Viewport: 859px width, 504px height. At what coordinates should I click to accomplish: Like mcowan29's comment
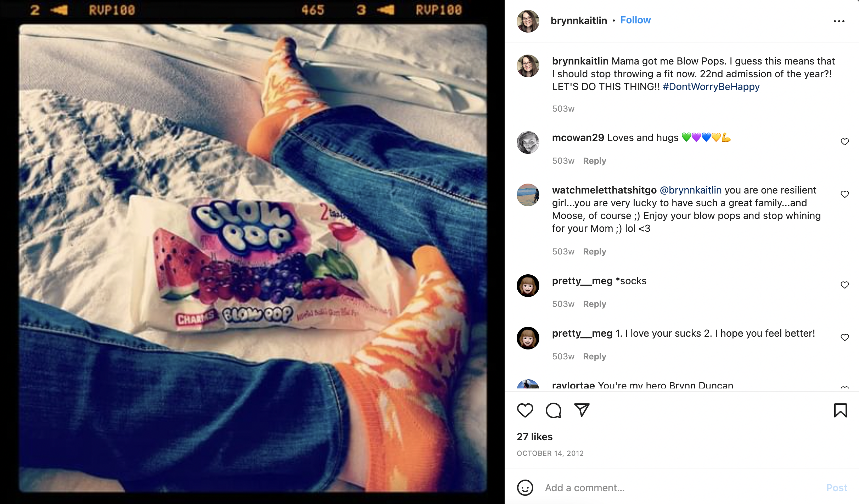[x=844, y=142]
